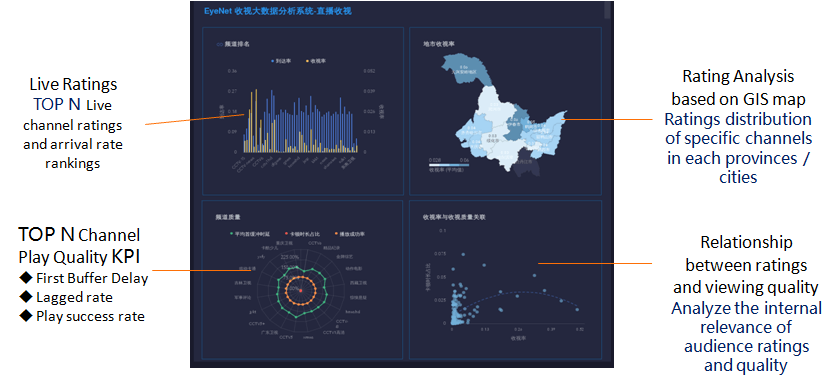Toggle the yellow 收视率 legend series

tap(316, 61)
